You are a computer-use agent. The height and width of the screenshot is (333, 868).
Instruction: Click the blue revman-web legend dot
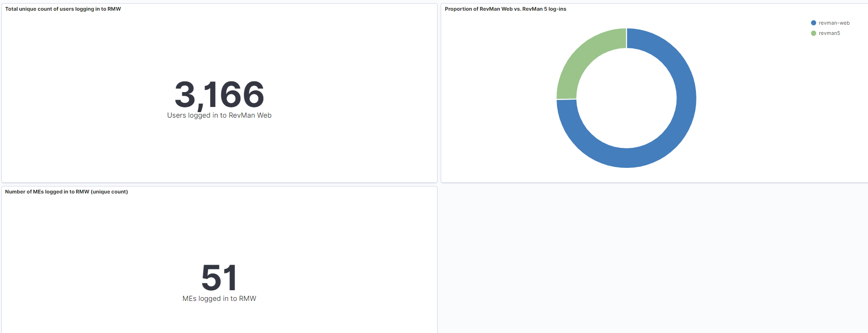pos(814,23)
